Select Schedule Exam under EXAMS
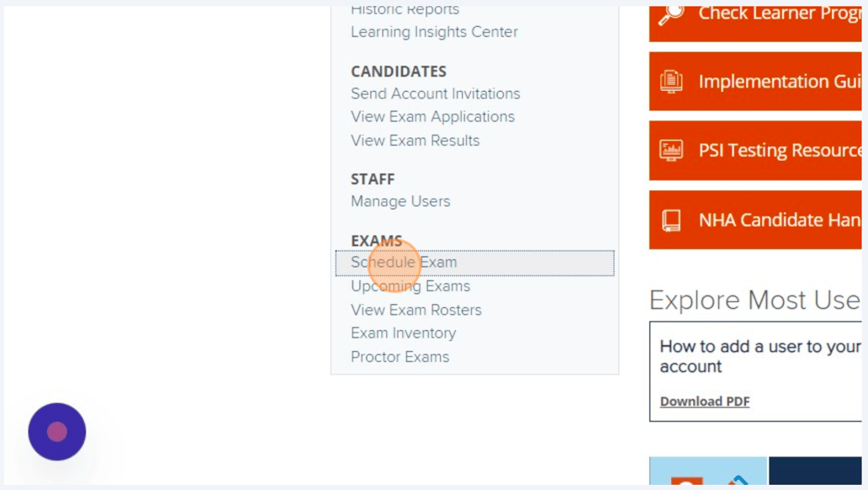868x490 pixels. point(403,262)
